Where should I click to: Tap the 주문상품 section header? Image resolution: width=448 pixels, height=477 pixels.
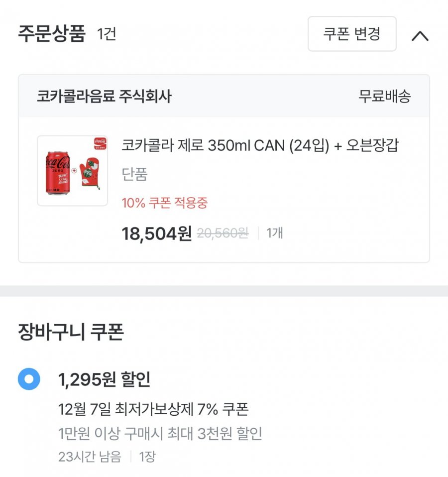[x=52, y=34]
